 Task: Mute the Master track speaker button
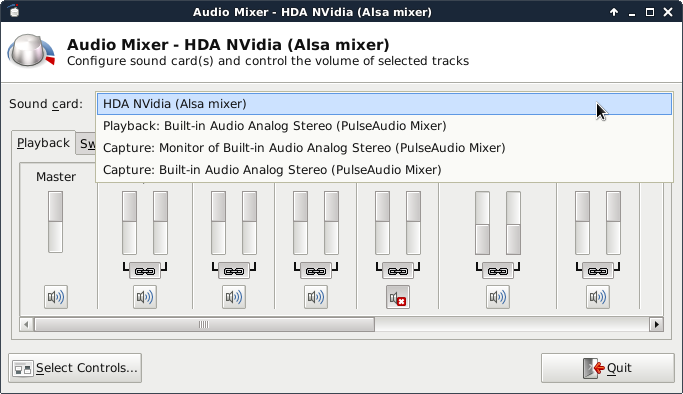coord(56,297)
